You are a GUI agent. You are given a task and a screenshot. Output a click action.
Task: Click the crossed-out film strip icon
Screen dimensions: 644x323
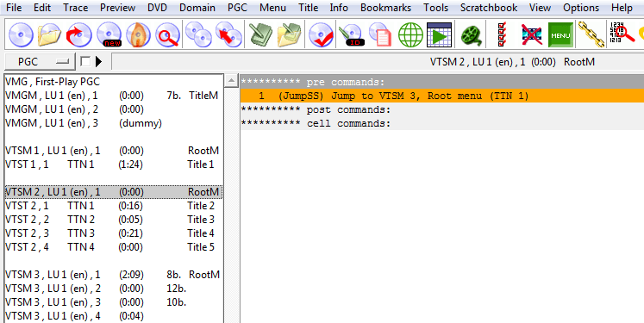tap(531, 35)
